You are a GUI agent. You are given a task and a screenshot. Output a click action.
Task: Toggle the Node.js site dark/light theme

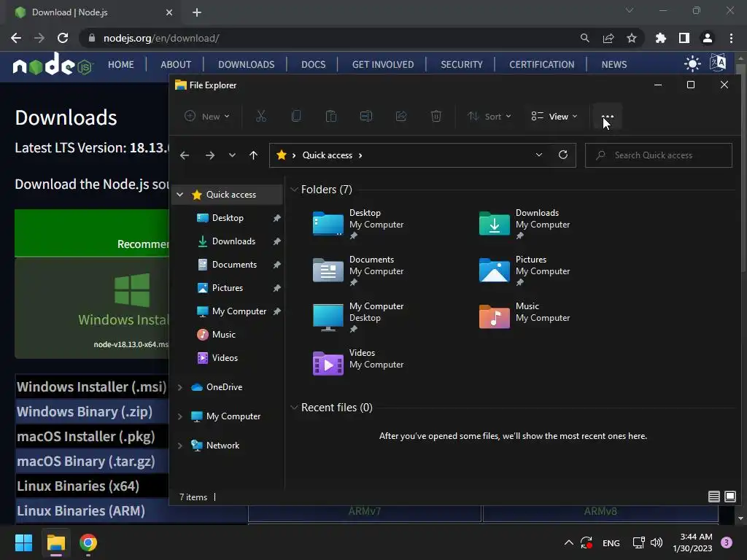[692, 63]
